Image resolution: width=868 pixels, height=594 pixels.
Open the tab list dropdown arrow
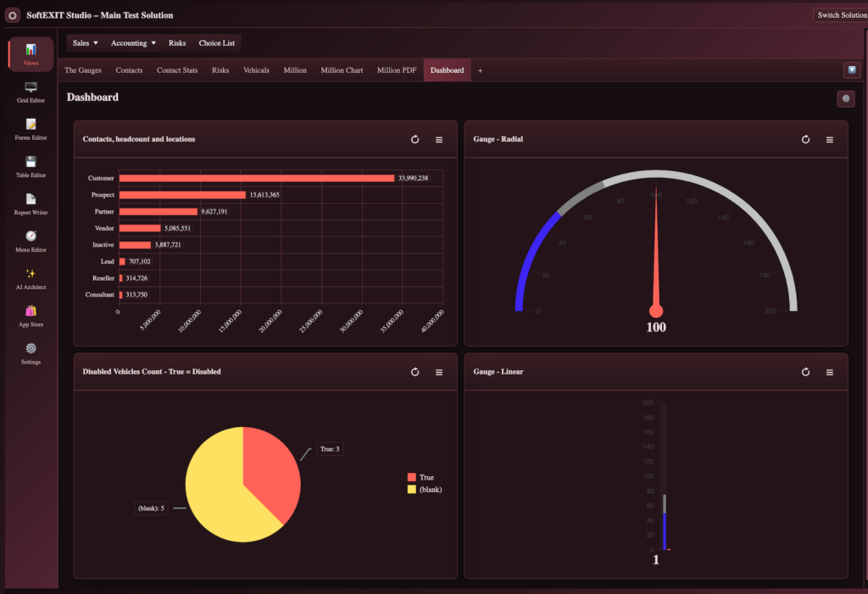pyautogui.click(x=851, y=70)
